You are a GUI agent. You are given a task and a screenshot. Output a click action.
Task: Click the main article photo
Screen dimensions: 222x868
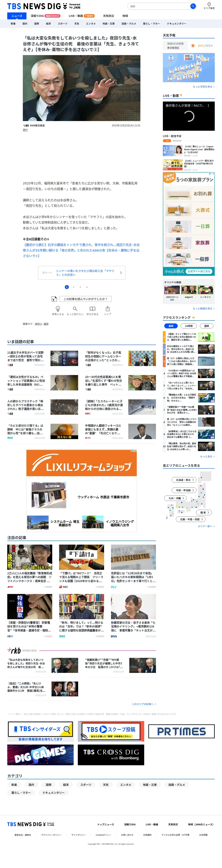82,88
